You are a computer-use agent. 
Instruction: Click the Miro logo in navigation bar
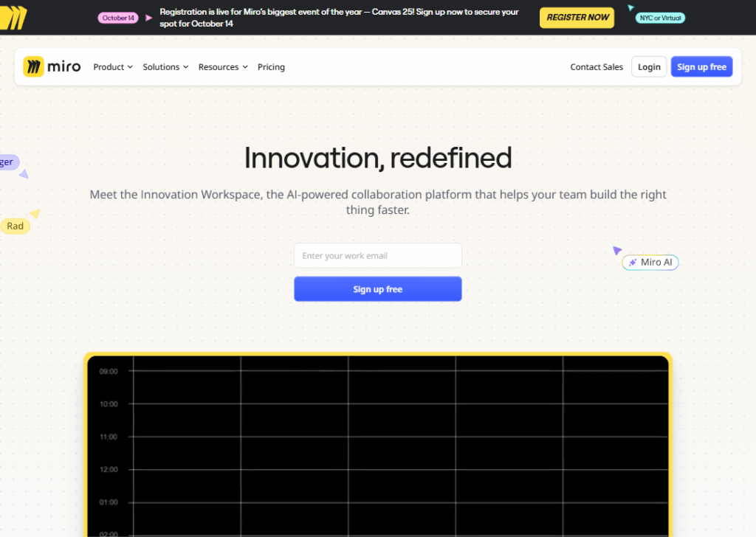tap(52, 67)
